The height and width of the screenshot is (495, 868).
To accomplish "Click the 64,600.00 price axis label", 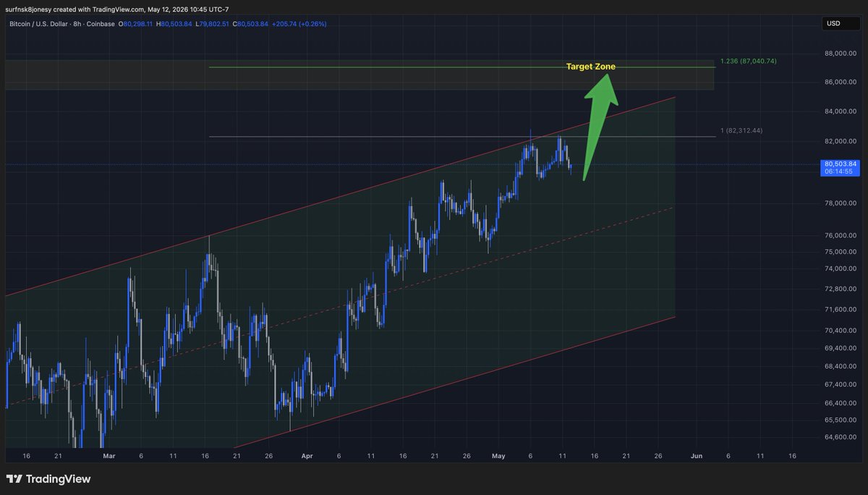I will (839, 437).
